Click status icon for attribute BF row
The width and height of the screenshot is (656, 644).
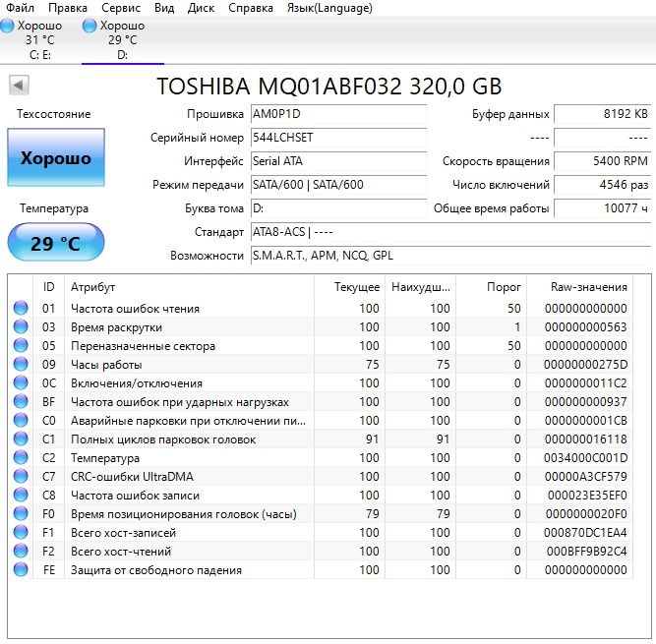coord(21,401)
